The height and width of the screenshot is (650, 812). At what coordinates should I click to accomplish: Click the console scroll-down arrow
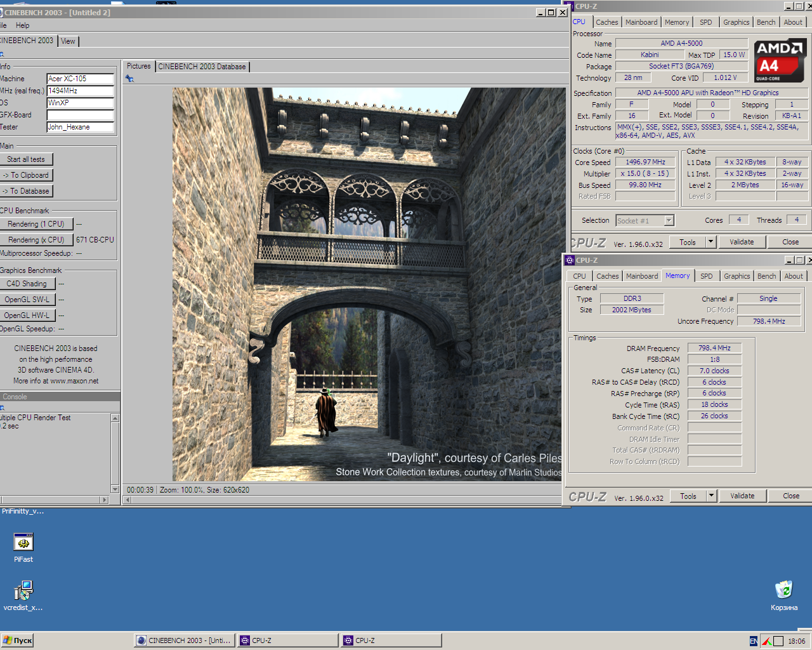click(x=115, y=489)
